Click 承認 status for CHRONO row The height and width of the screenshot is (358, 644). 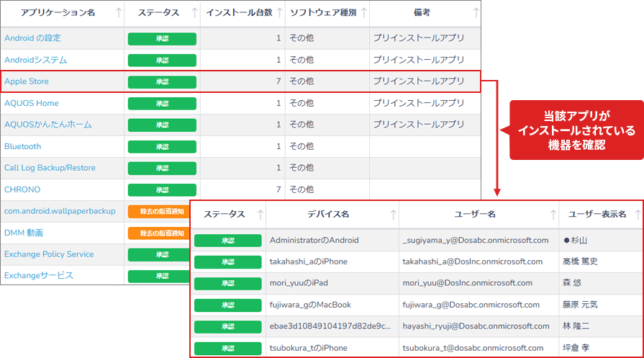click(162, 190)
